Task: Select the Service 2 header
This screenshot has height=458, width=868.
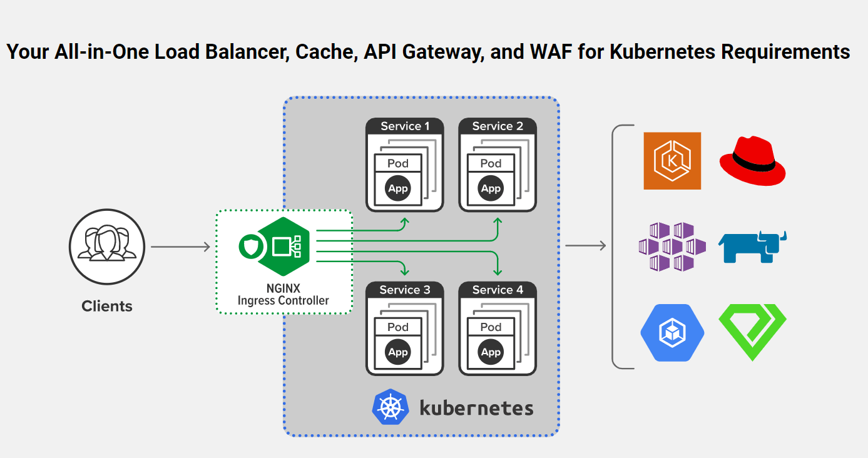Action: [498, 126]
